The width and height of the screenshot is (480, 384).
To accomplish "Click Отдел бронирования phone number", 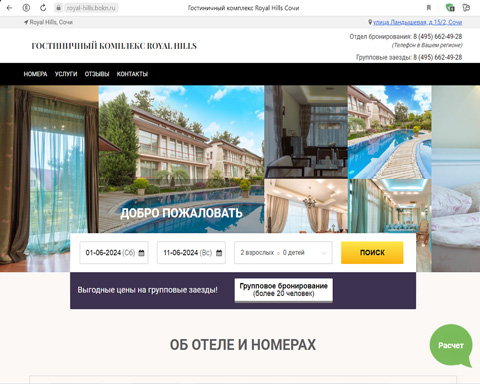I will pos(438,37).
